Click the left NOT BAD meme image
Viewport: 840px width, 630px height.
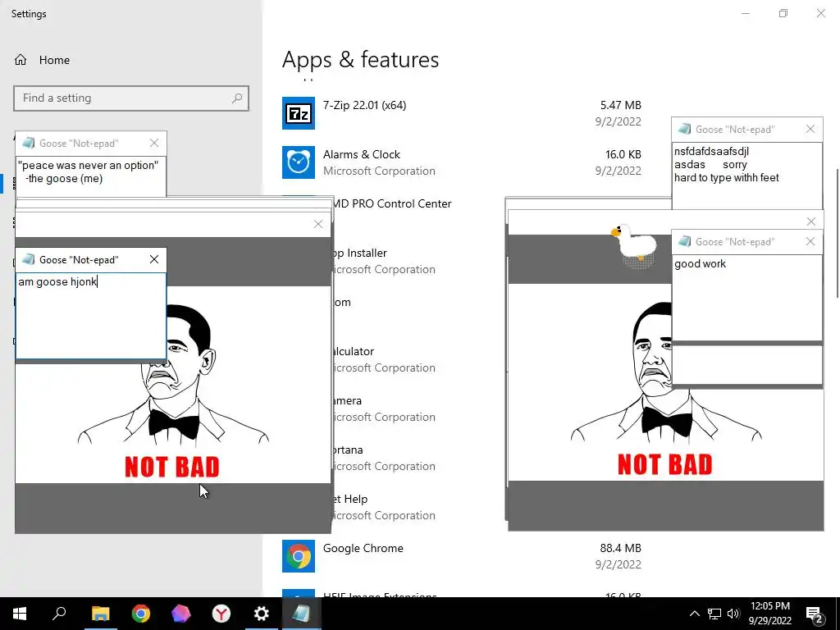172,385
